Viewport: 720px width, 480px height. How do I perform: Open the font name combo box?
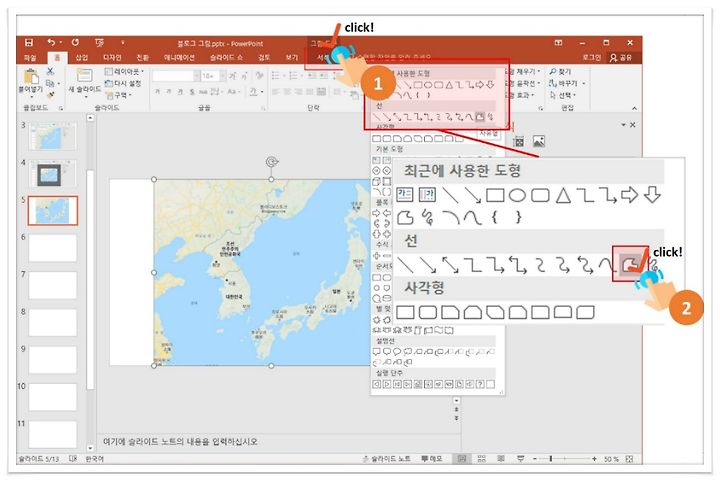176,76
